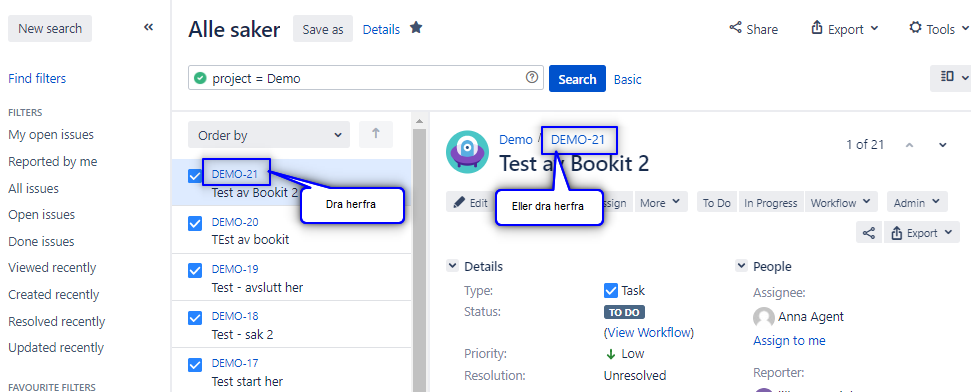
Task: Click the TO DO status lozenge
Action: click(x=624, y=313)
